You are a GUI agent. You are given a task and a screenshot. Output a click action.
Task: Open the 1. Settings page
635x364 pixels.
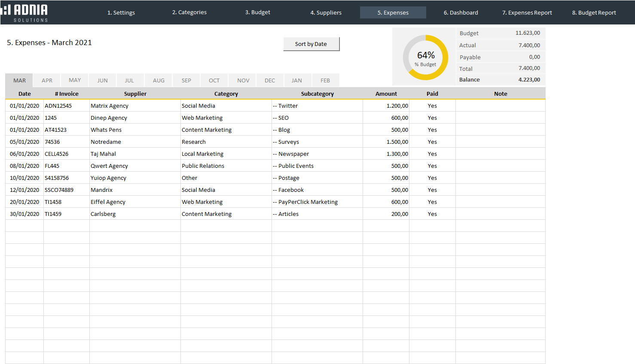[x=121, y=12]
